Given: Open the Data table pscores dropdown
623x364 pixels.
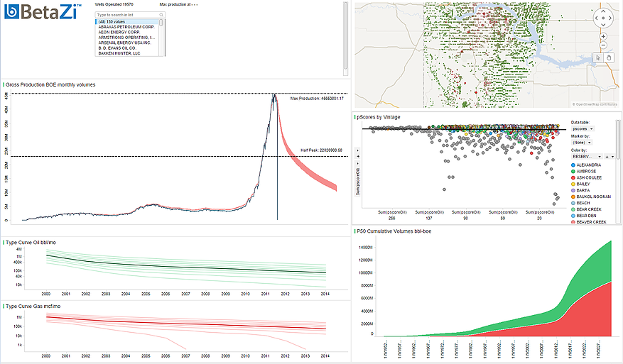Looking at the screenshot, I should click(583, 128).
